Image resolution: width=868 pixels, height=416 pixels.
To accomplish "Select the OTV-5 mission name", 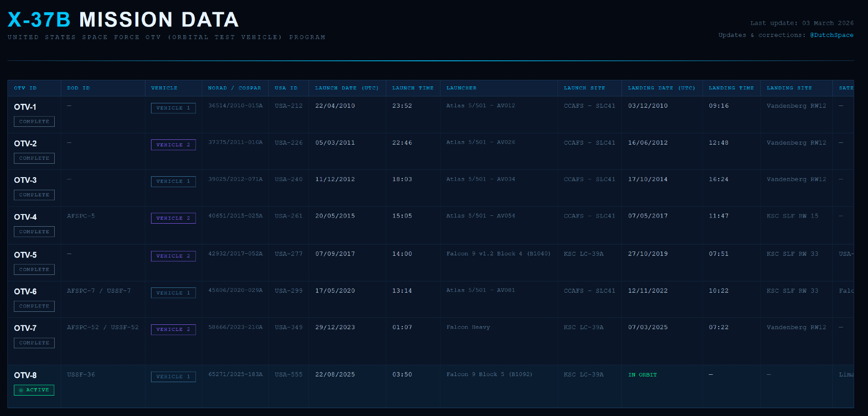I will pyautogui.click(x=25, y=255).
